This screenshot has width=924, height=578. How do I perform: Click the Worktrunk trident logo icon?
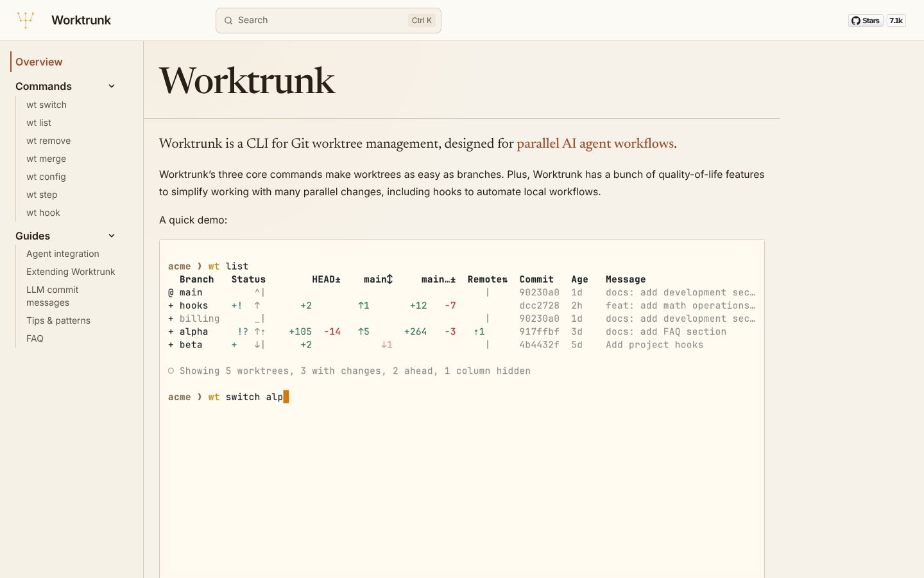pyautogui.click(x=26, y=21)
